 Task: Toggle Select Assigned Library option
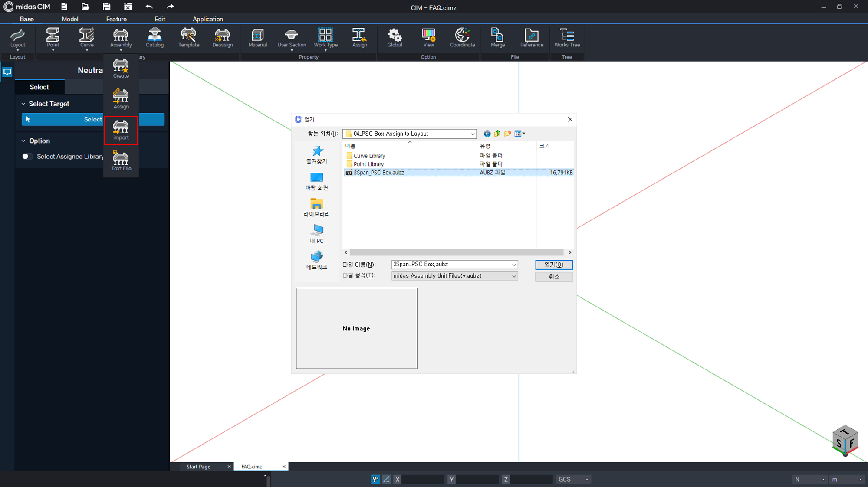[x=27, y=156]
